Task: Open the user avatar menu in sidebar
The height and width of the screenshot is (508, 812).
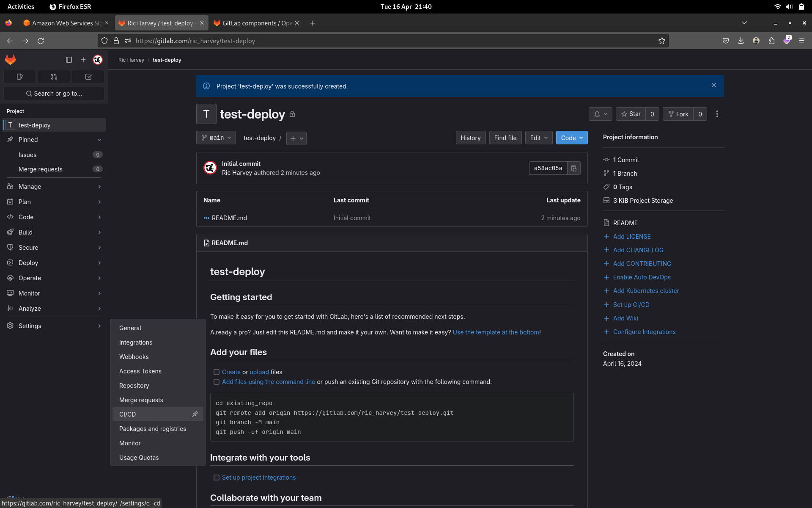Action: [x=98, y=60]
